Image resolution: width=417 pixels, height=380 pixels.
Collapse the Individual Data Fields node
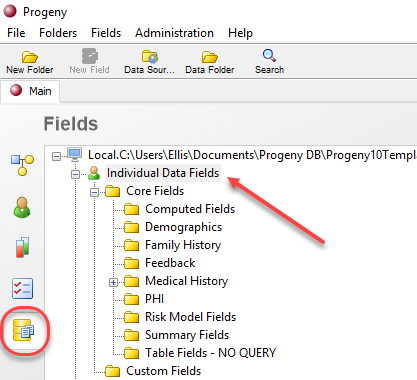[x=76, y=174]
